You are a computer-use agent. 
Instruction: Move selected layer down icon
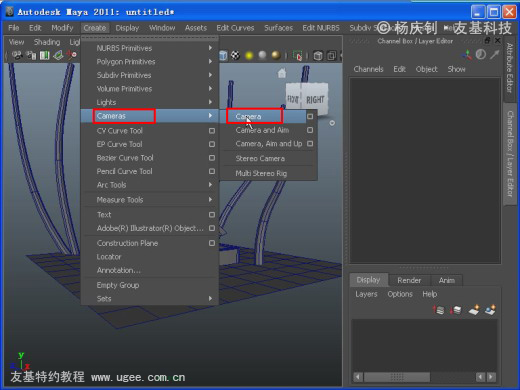pos(455,310)
